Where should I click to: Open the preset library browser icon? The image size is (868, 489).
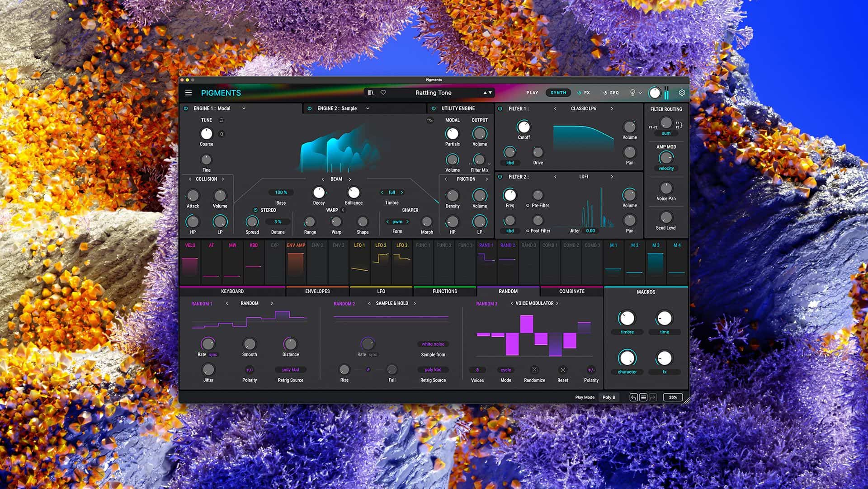(371, 93)
